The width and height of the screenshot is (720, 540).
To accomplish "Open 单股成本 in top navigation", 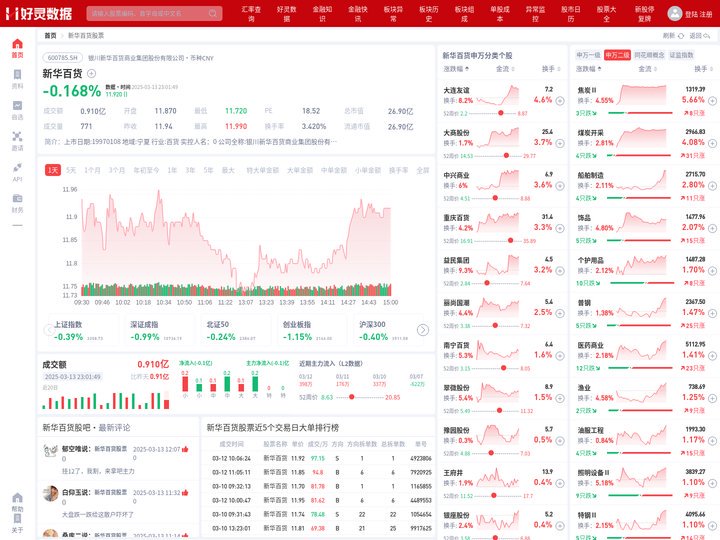I will click(x=500, y=14).
